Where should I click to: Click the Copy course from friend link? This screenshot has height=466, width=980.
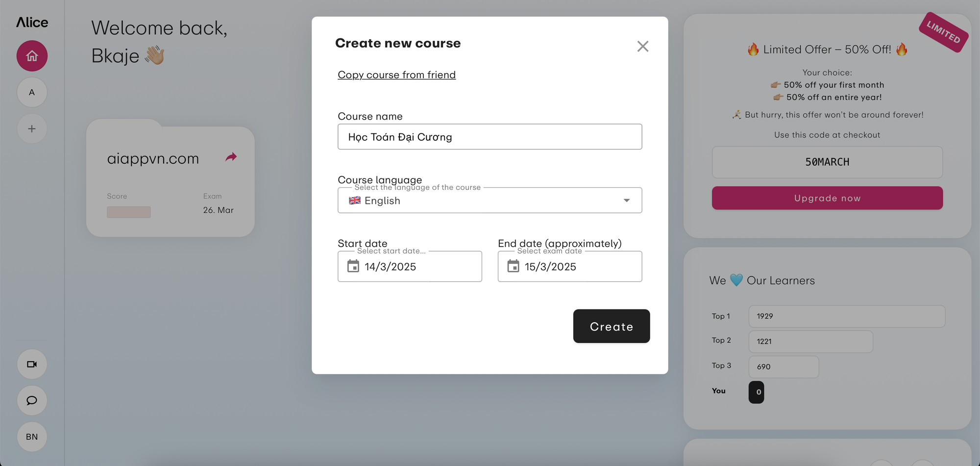pos(397,75)
